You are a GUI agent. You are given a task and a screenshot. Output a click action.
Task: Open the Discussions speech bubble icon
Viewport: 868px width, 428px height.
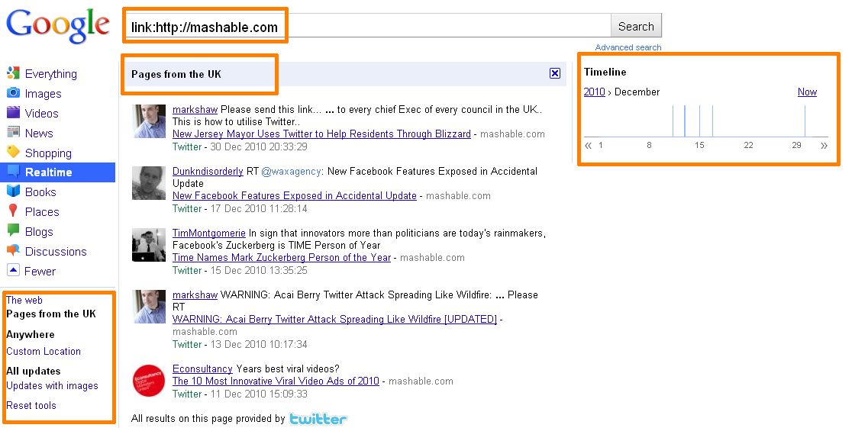point(13,251)
